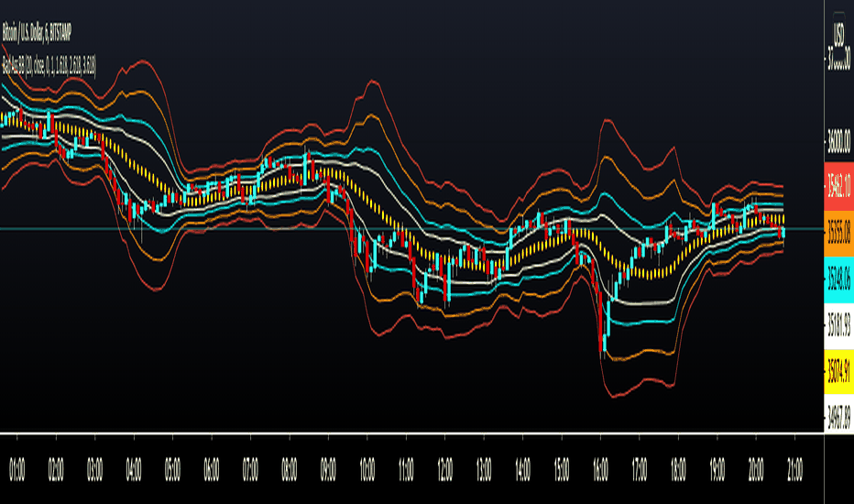Open the indicator legend with 1.618 parameters

pyautogui.click(x=49, y=67)
